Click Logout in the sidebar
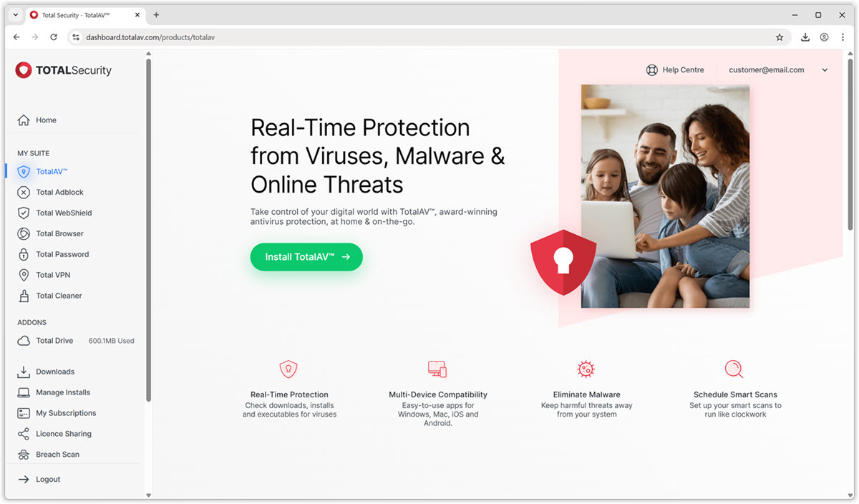Viewport: 859px width, 504px height. point(48,480)
